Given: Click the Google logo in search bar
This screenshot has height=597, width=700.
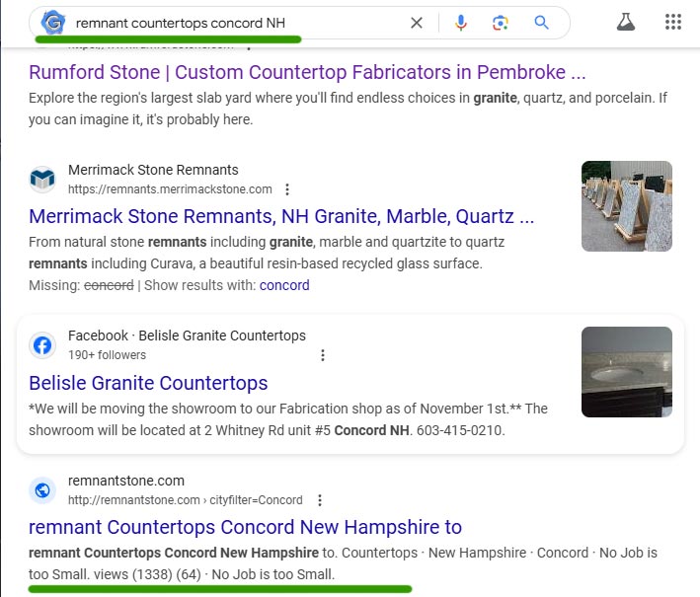Looking at the screenshot, I should point(53,22).
